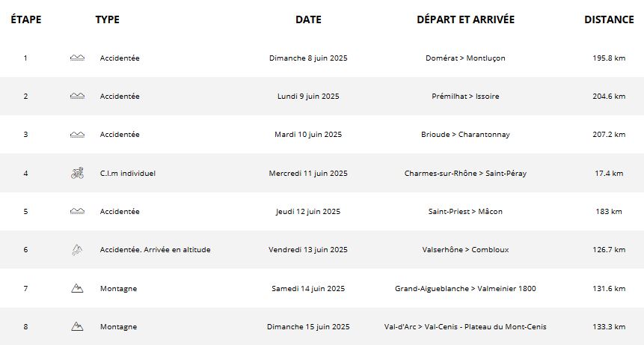
Task: Click the stage 4 time trial cyclist icon
Action: click(x=77, y=174)
